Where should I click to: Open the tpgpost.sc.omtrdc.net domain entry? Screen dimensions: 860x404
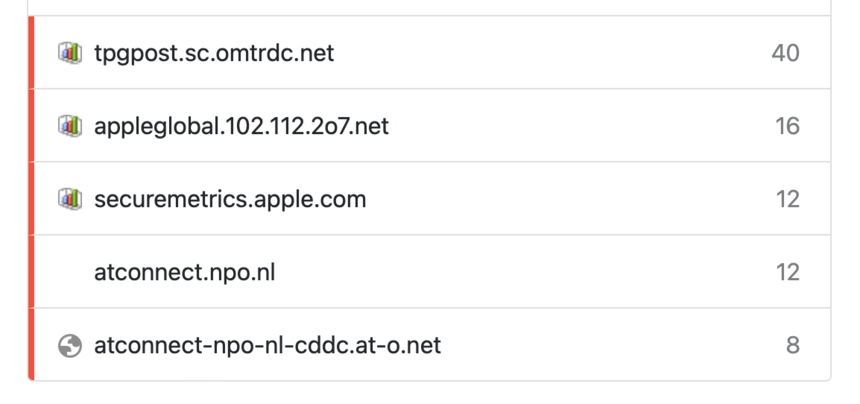click(214, 53)
